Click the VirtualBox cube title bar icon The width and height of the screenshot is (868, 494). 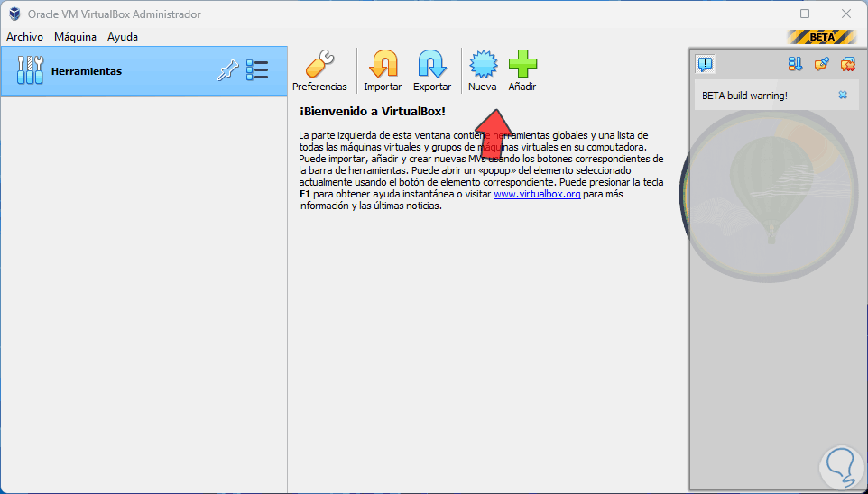click(x=14, y=14)
